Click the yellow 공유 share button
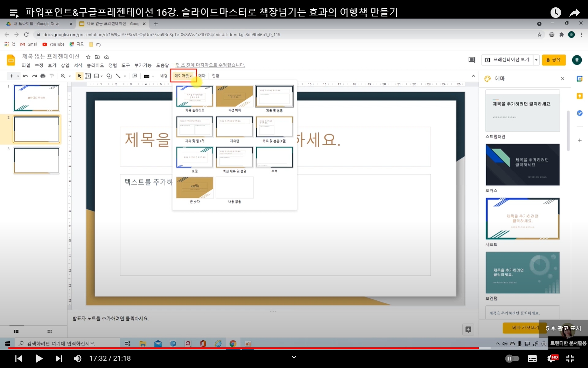This screenshot has width=588, height=368. point(554,60)
